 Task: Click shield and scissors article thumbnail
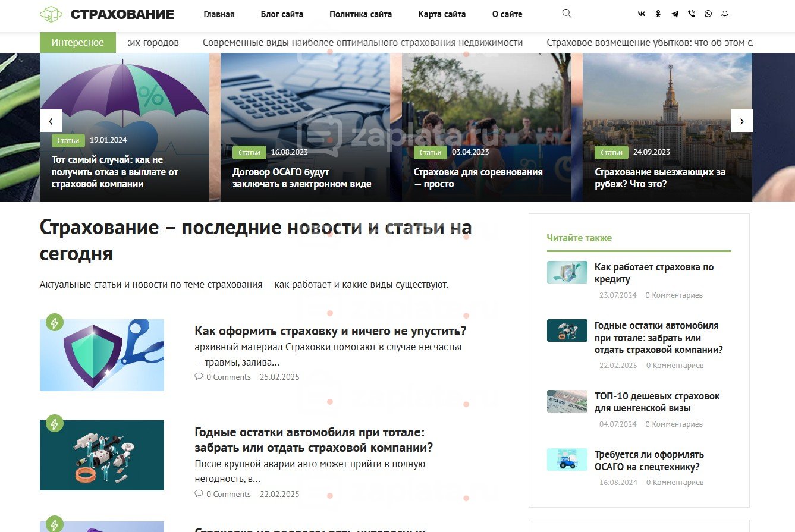click(x=102, y=355)
